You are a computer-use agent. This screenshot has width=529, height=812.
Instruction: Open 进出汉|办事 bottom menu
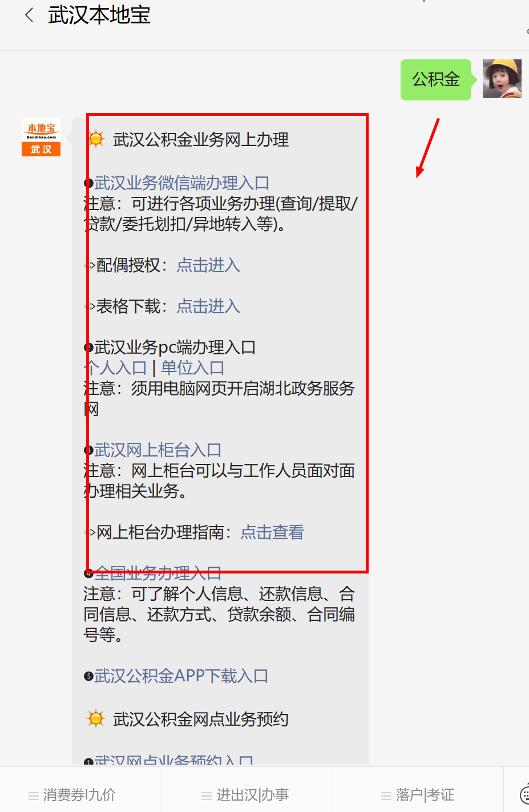[x=247, y=795]
